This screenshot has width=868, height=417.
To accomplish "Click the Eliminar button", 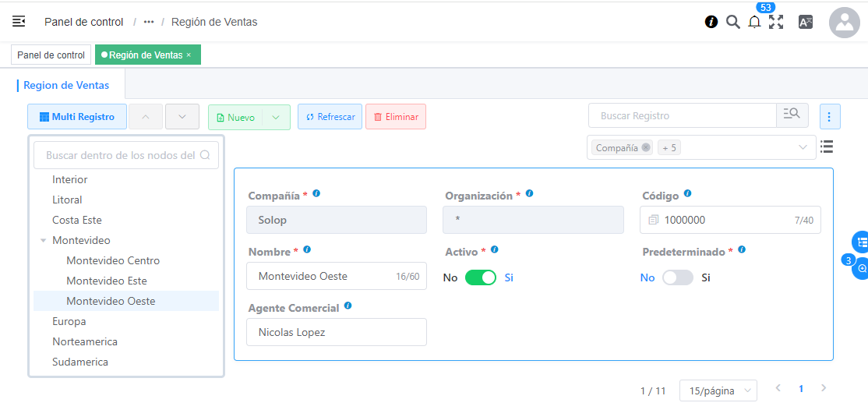I will click(395, 117).
